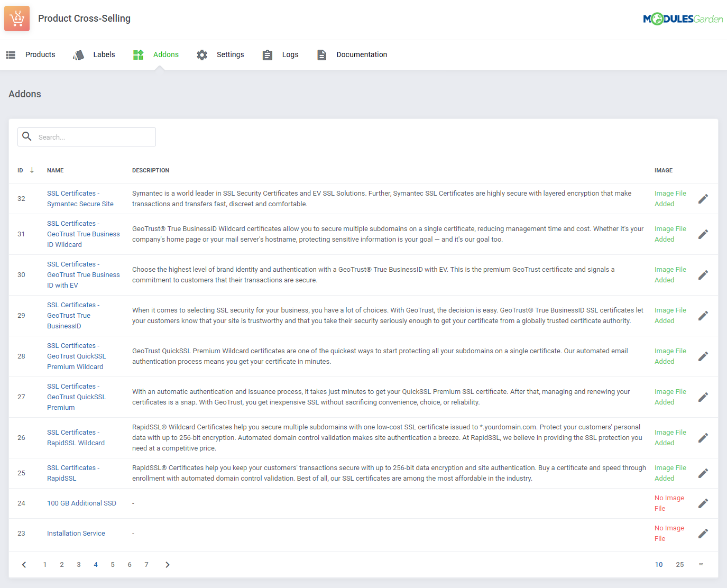The height and width of the screenshot is (588, 727).
Task: Click the ModulesGarden logo
Action: click(x=683, y=19)
